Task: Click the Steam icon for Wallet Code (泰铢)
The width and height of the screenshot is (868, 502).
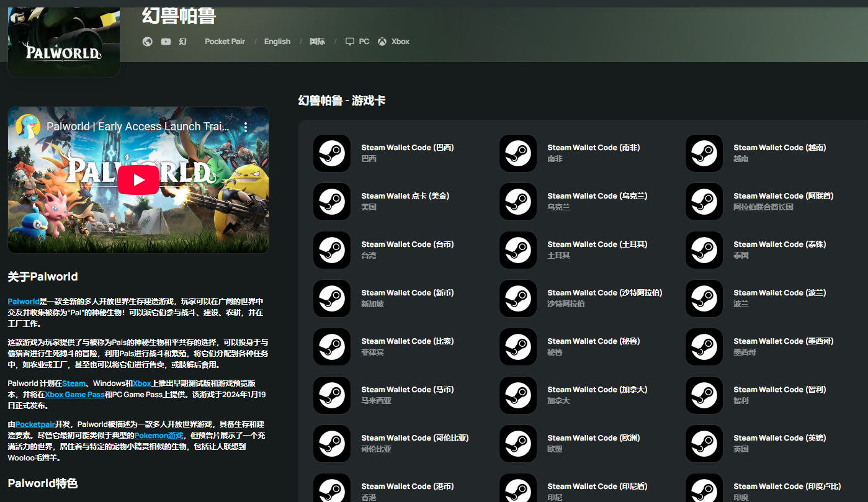Action: coord(704,250)
